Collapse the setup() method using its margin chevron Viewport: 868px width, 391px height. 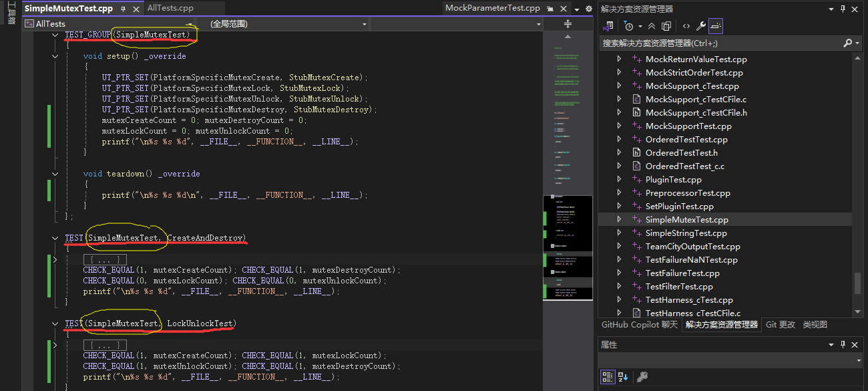click(x=55, y=56)
